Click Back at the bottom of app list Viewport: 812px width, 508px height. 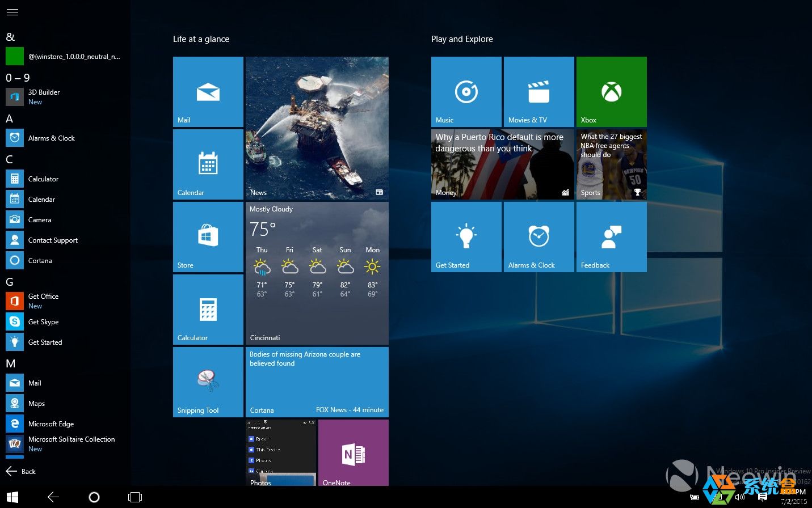(26, 471)
